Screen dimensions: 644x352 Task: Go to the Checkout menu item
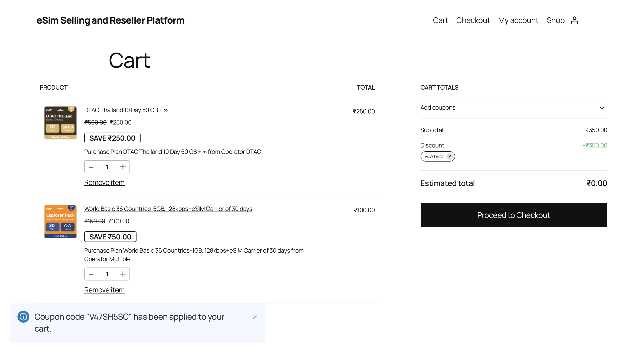(x=473, y=20)
